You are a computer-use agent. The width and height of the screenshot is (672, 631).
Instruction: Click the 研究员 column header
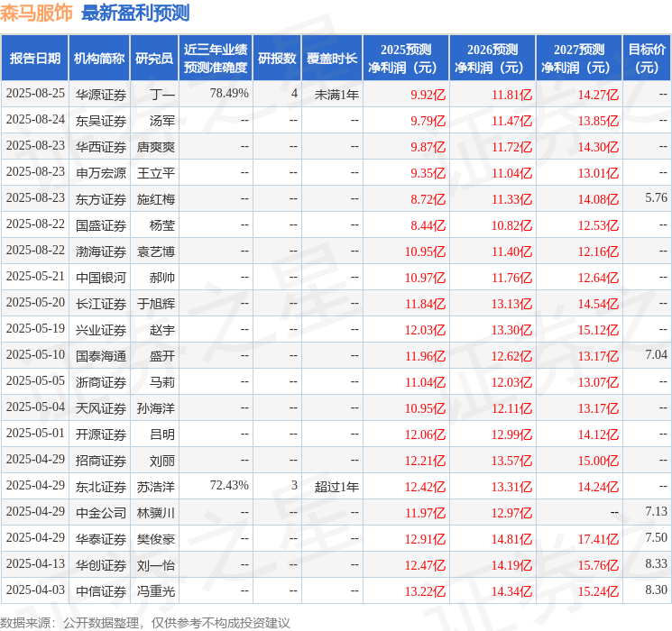(x=154, y=59)
